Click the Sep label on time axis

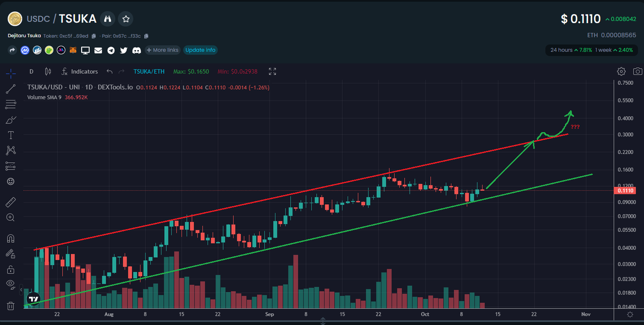[269, 313]
